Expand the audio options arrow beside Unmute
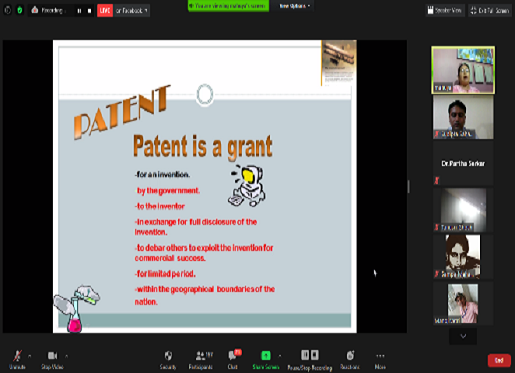Screen dimensions: 515x373 [x=30, y=356]
